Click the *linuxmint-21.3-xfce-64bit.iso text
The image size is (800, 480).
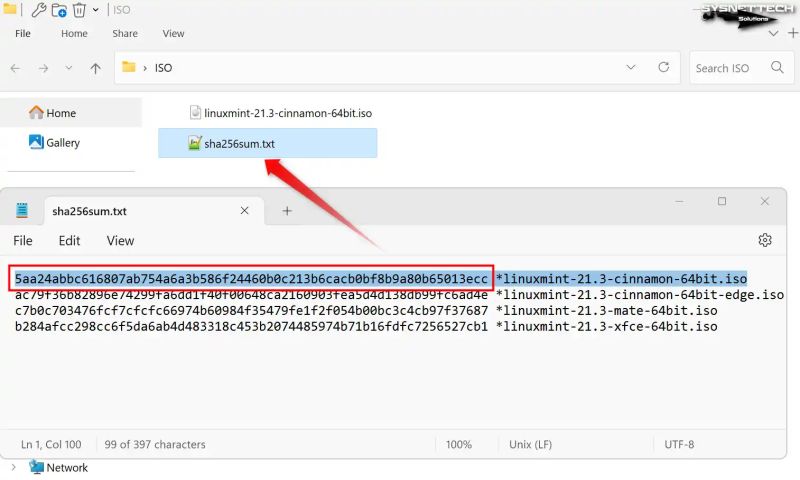tap(607, 326)
